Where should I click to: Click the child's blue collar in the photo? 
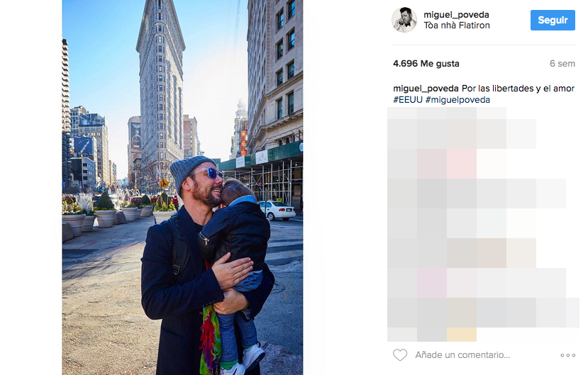click(243, 199)
